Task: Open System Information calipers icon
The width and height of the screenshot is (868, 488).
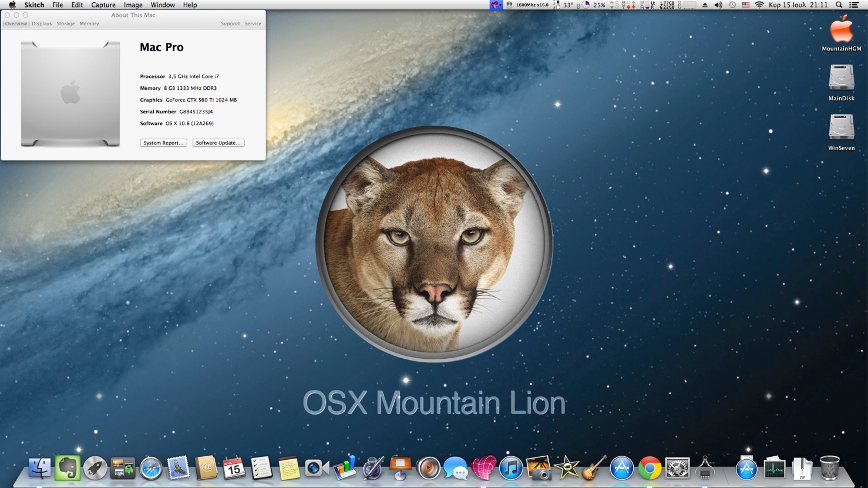Action: (x=705, y=469)
